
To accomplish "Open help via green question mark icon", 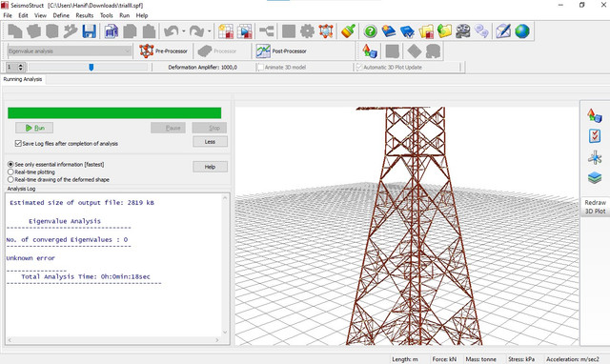I will click(371, 31).
